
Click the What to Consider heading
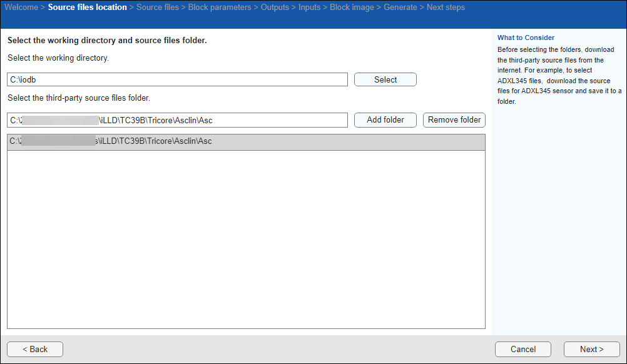(526, 38)
